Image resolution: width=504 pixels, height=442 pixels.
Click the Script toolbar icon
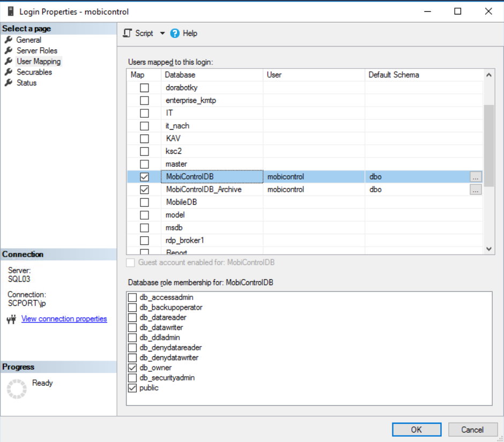(127, 33)
